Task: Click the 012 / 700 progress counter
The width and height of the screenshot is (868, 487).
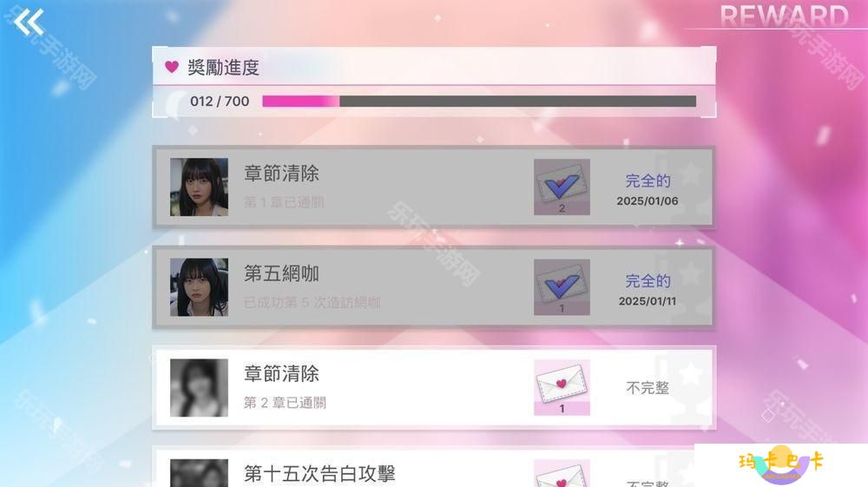Action: click(220, 102)
